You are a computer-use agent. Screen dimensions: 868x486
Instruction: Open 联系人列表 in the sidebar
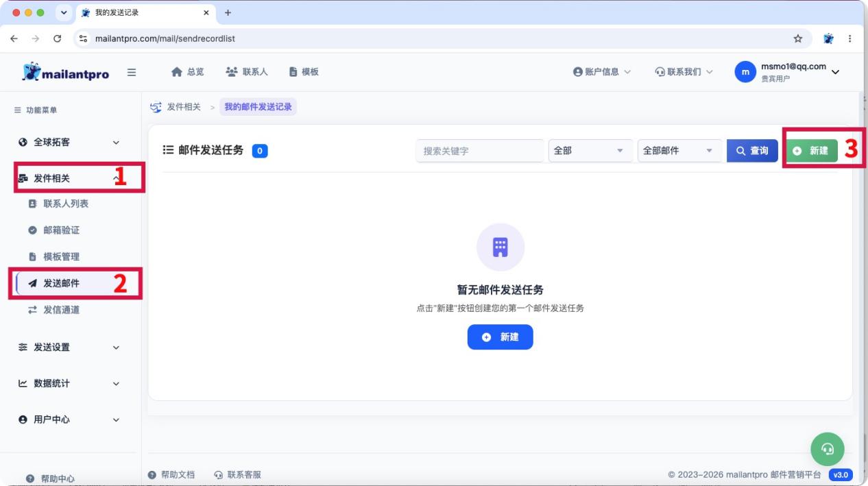[x=66, y=204]
